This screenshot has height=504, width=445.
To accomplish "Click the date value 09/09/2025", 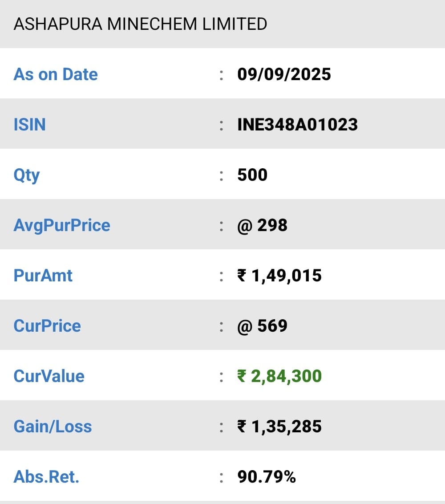I will coord(284,74).
